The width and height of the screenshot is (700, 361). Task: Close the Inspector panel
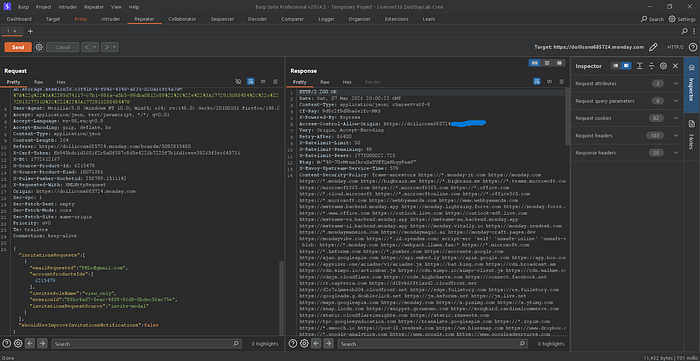(675, 66)
